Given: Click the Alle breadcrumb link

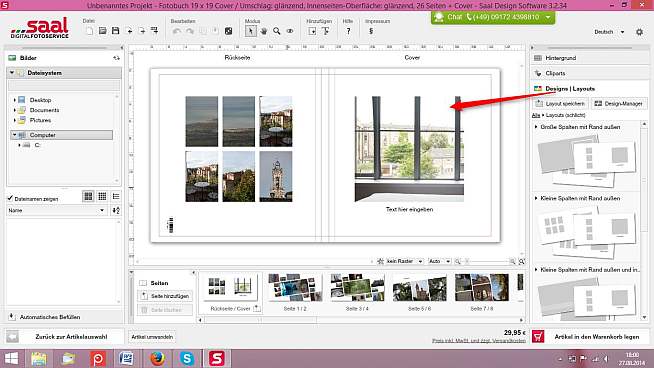Looking at the screenshot, I should pos(536,115).
